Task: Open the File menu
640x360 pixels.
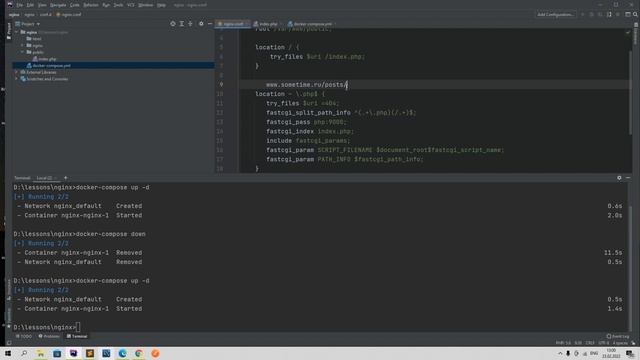Action: coord(20,5)
